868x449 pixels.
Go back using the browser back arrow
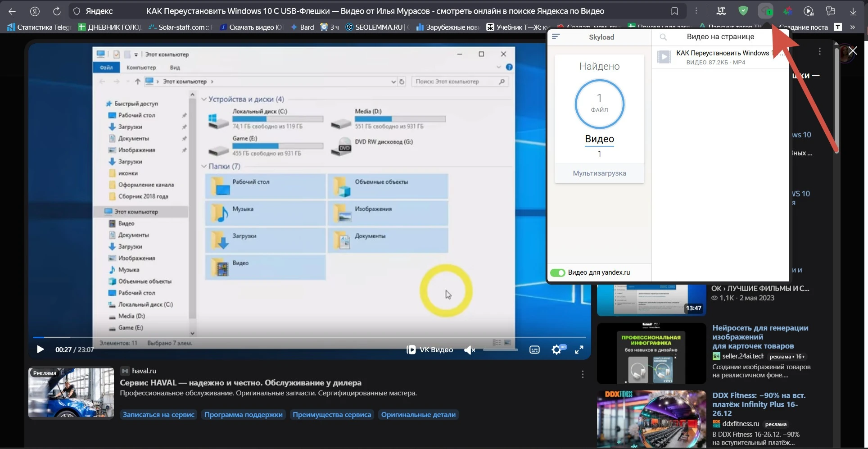pos(12,11)
